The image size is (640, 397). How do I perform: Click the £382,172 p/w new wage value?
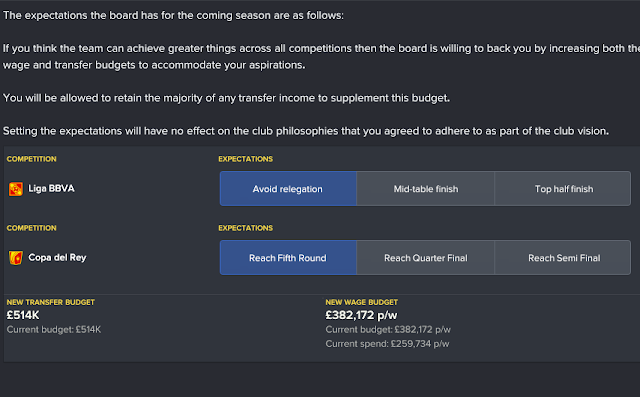[361, 315]
